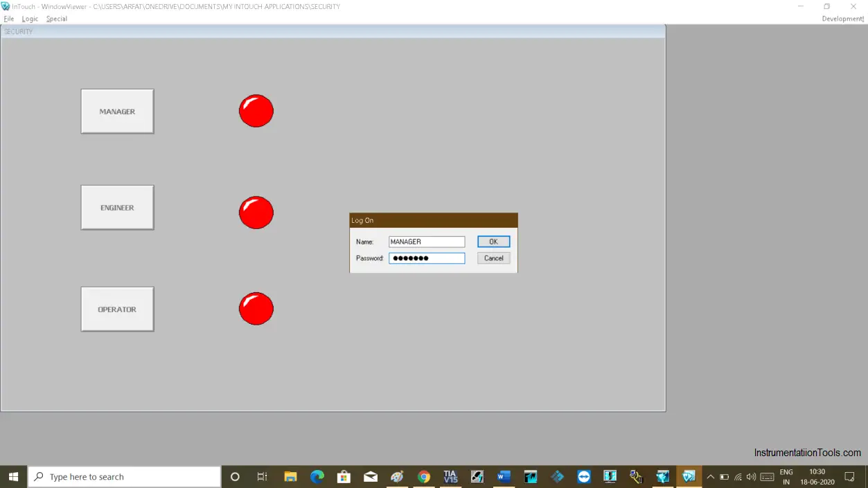This screenshot has height=488, width=868.
Task: Switch to active InTouch WindowViewer taskbar icon
Action: tap(689, 477)
